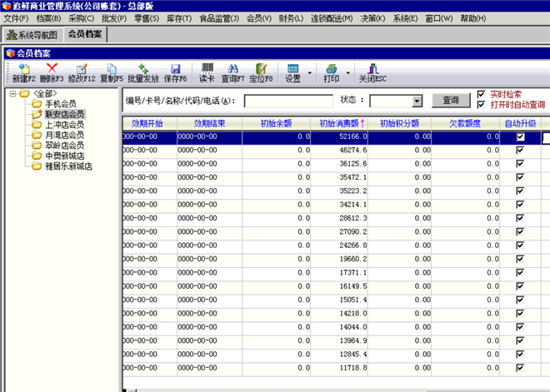Screen dimensions: 550x392
Task: Switch to the 系统导航图 tab
Action: 32,35
